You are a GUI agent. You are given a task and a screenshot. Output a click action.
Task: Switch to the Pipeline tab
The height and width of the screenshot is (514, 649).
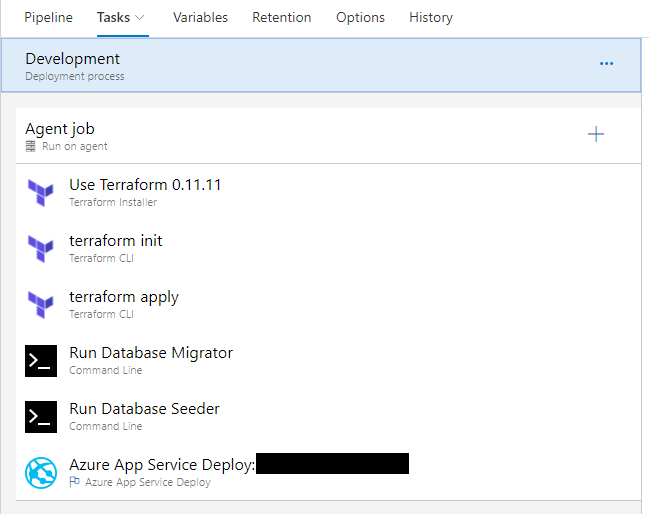pos(48,18)
